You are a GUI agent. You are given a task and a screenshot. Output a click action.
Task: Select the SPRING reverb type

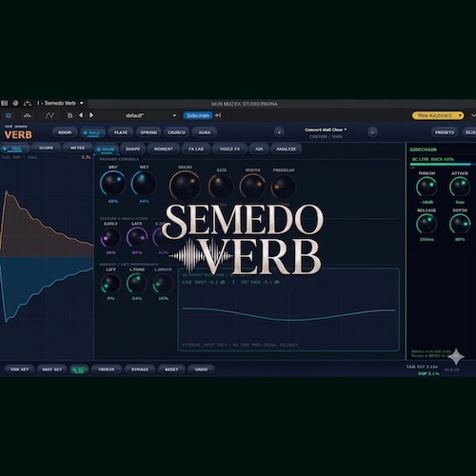click(x=149, y=132)
